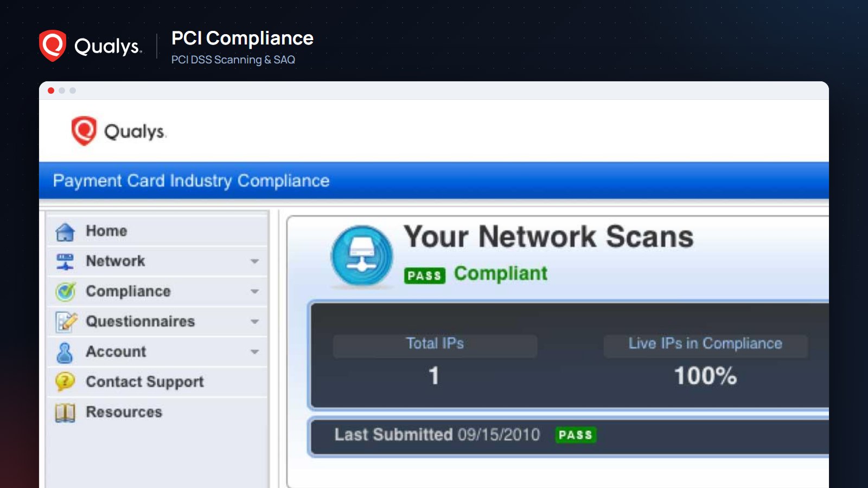Image resolution: width=868 pixels, height=488 pixels.
Task: Click the Contact Support question mark icon
Action: tap(65, 382)
